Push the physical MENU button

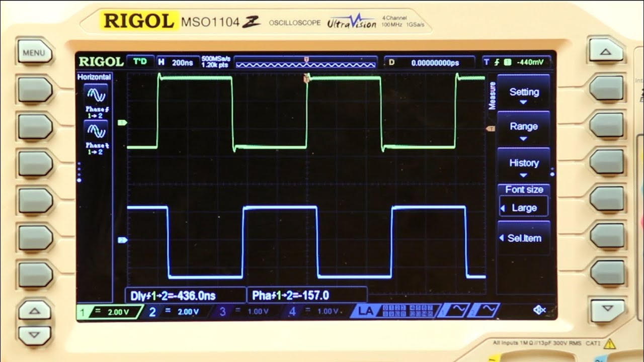tap(34, 52)
